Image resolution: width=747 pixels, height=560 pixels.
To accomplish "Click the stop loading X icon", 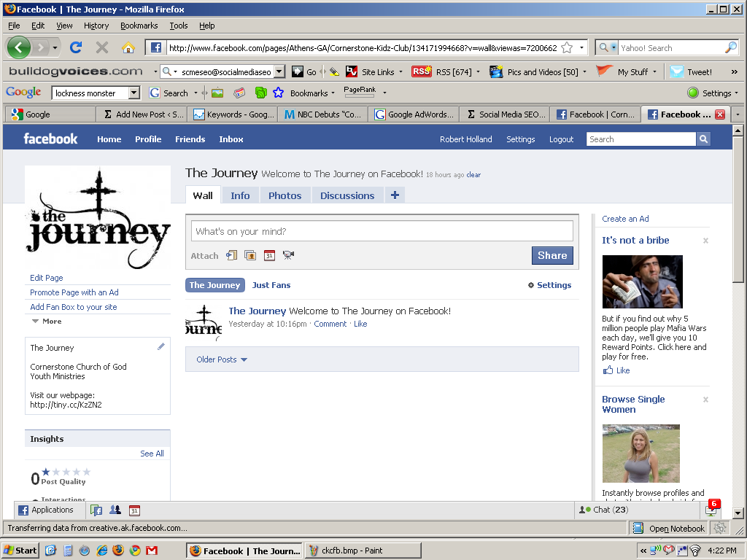I will click(x=102, y=47).
